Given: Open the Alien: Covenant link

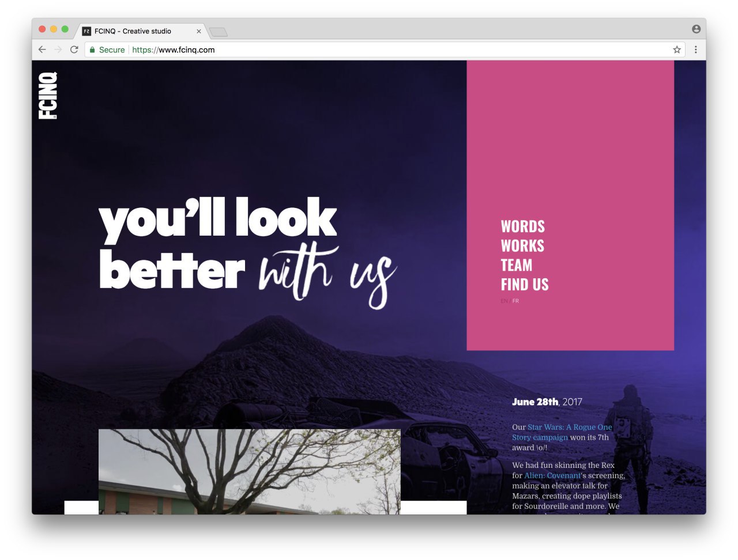Looking at the screenshot, I should click(x=552, y=475).
